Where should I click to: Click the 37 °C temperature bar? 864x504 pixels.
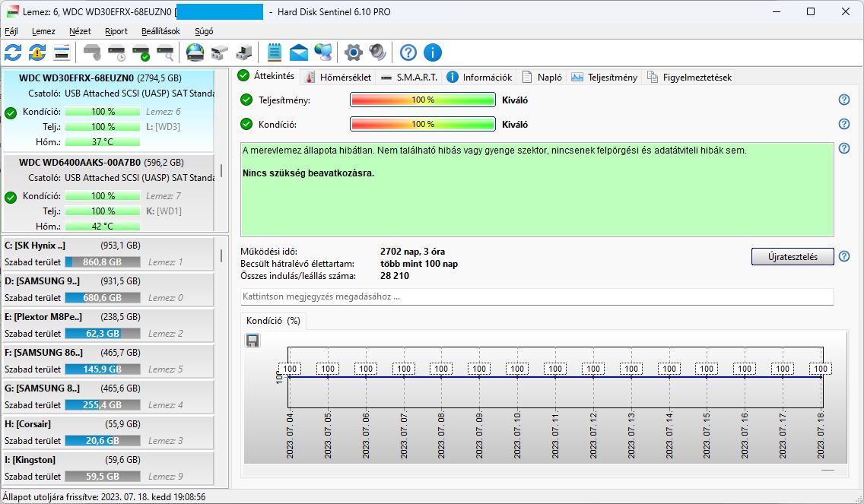click(x=103, y=142)
